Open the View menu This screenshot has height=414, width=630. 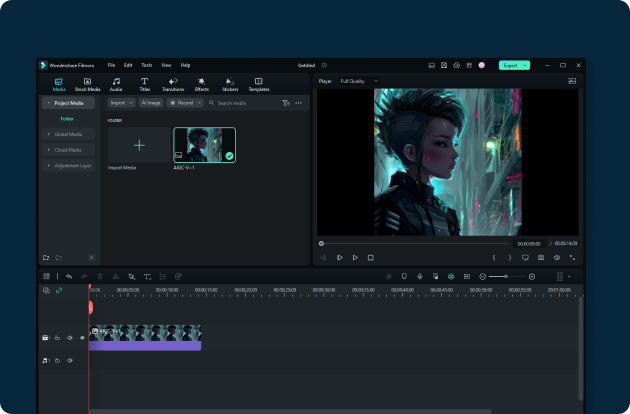pyautogui.click(x=166, y=65)
